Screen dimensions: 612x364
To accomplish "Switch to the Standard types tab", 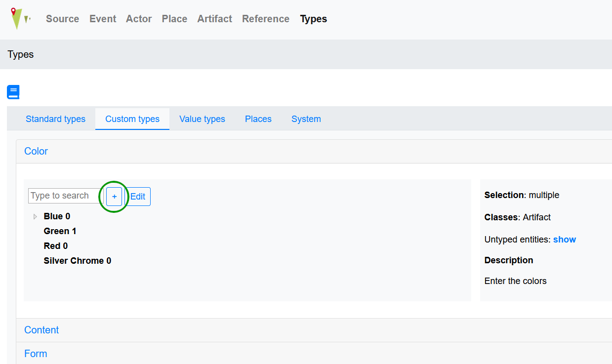I will [x=55, y=119].
